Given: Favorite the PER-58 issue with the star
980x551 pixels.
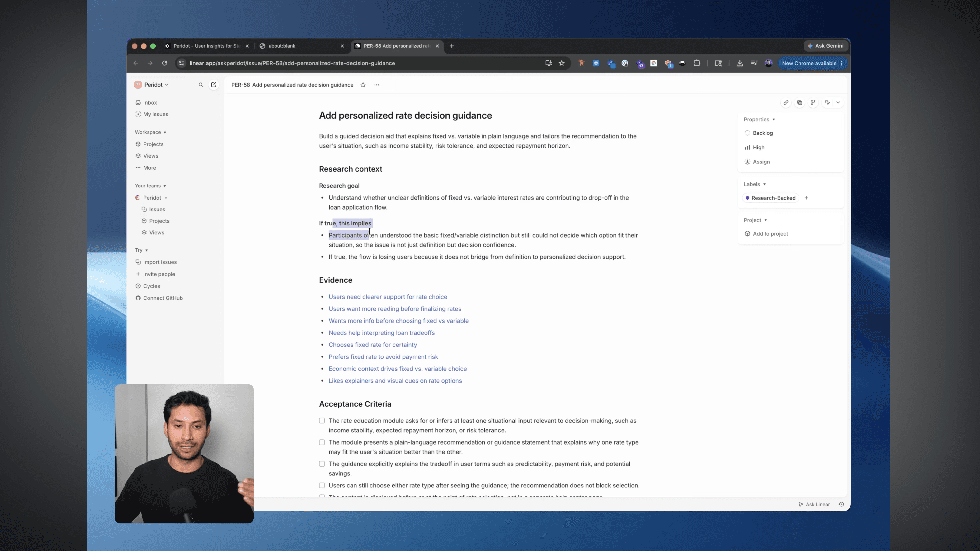Looking at the screenshot, I should point(363,85).
